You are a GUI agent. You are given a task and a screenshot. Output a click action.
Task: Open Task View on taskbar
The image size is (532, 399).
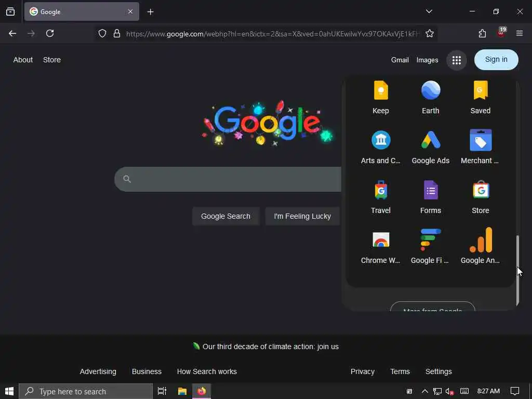tap(162, 391)
